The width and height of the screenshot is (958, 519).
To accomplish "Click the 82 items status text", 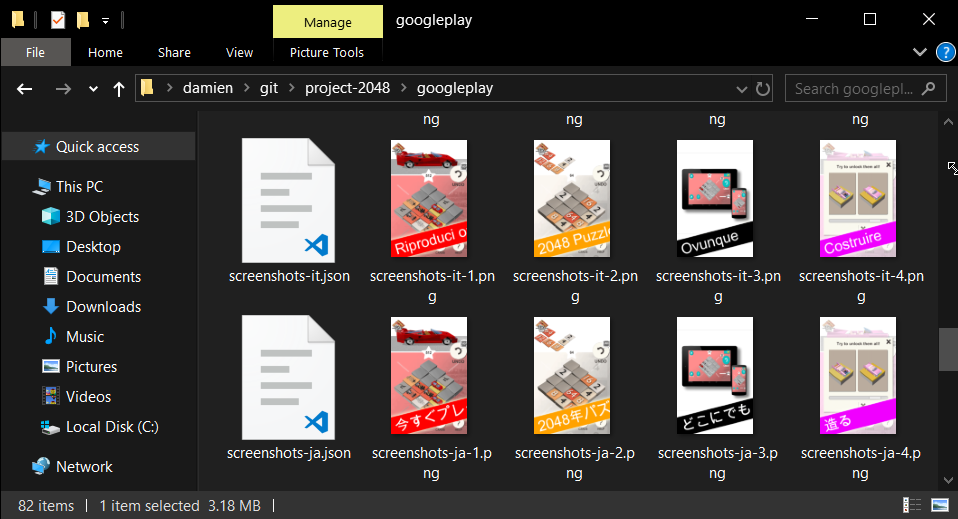I will (46, 506).
